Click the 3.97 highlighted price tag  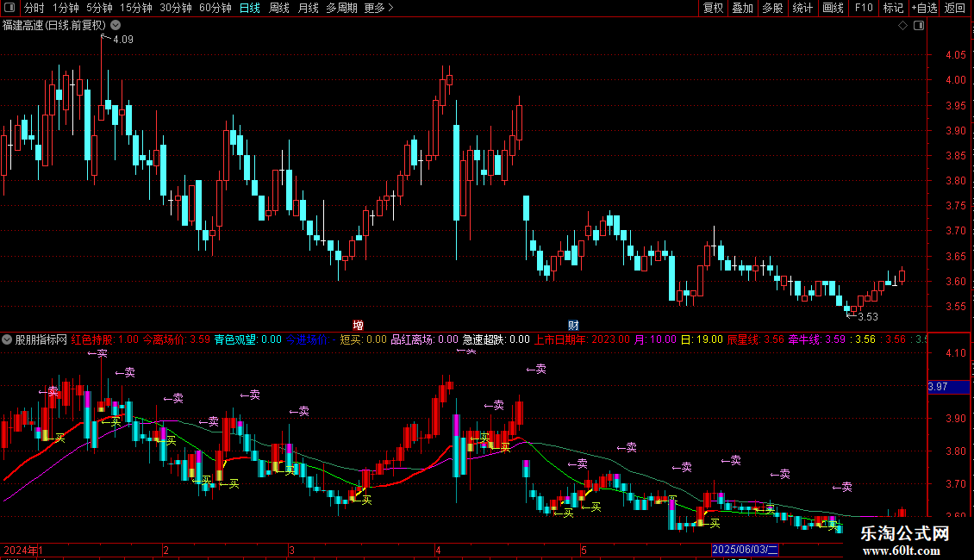point(948,387)
